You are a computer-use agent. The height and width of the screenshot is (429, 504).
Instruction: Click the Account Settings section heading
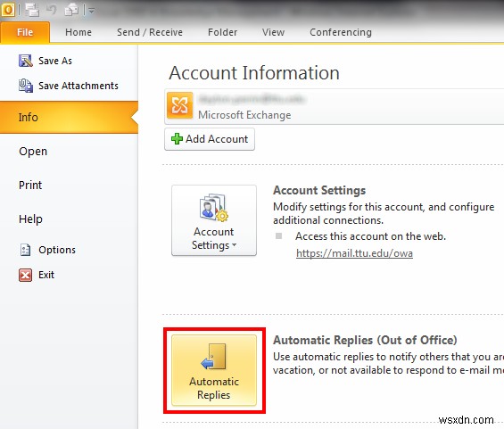point(319,190)
